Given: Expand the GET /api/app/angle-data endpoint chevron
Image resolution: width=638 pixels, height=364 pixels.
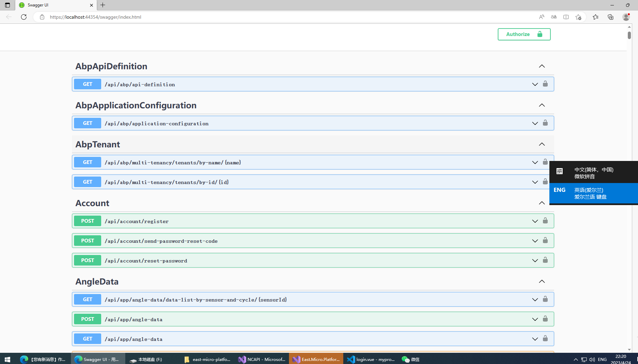Looking at the screenshot, I should tap(535, 339).
